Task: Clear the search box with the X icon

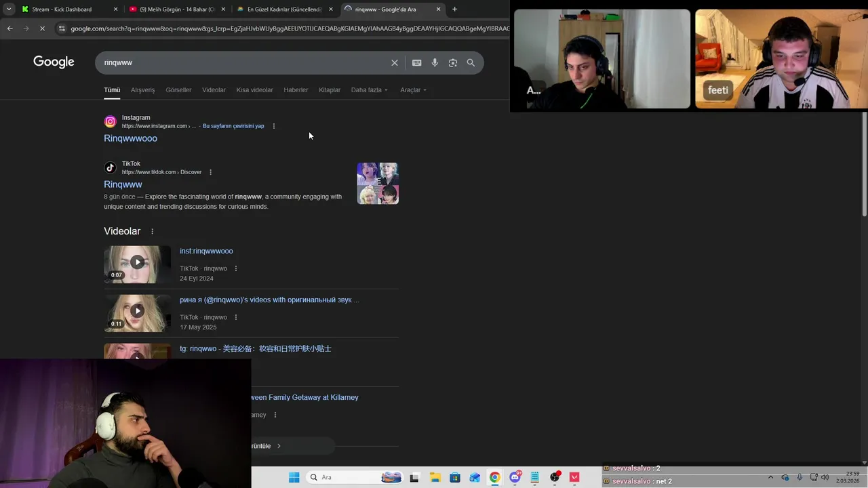Action: 395,62
